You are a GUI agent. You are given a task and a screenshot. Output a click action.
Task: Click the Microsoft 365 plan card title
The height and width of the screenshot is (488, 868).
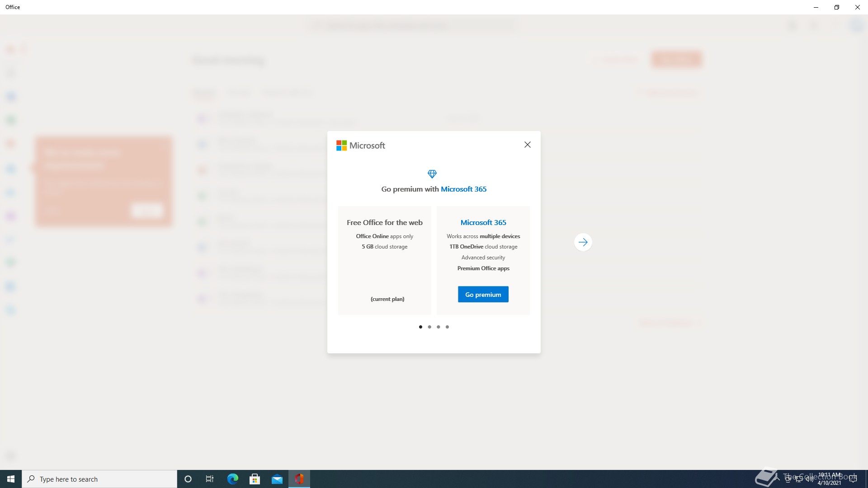(x=483, y=222)
